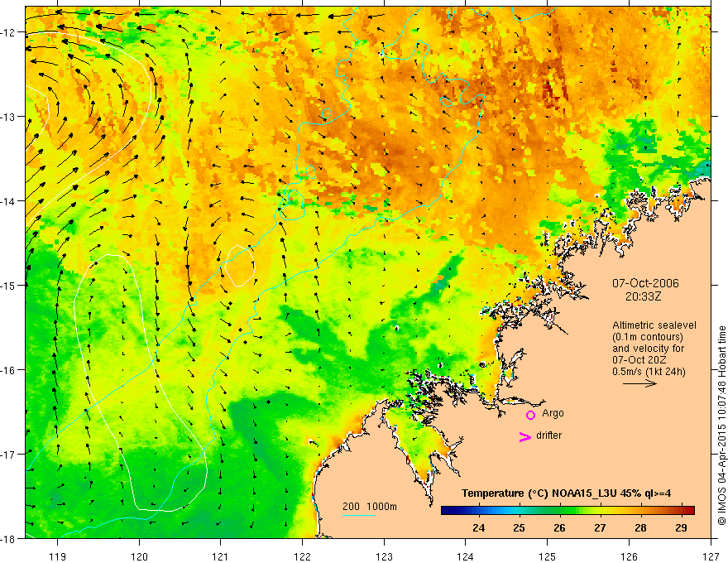728x563 pixels.
Task: Click the magenta drifter arrow symbol
Action: 525,436
